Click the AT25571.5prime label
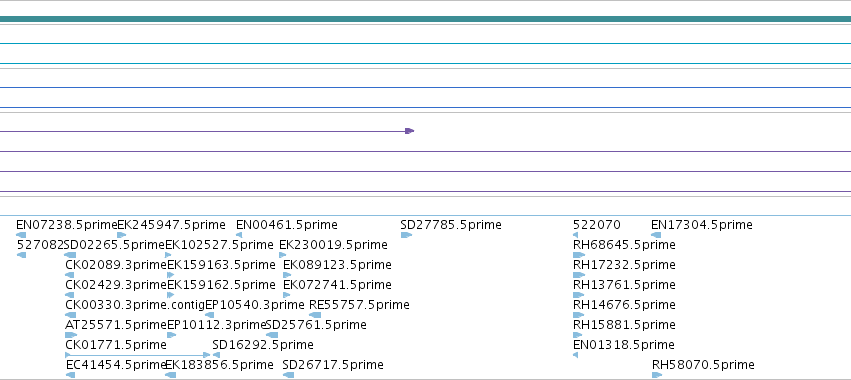851x380 pixels. 116,325
